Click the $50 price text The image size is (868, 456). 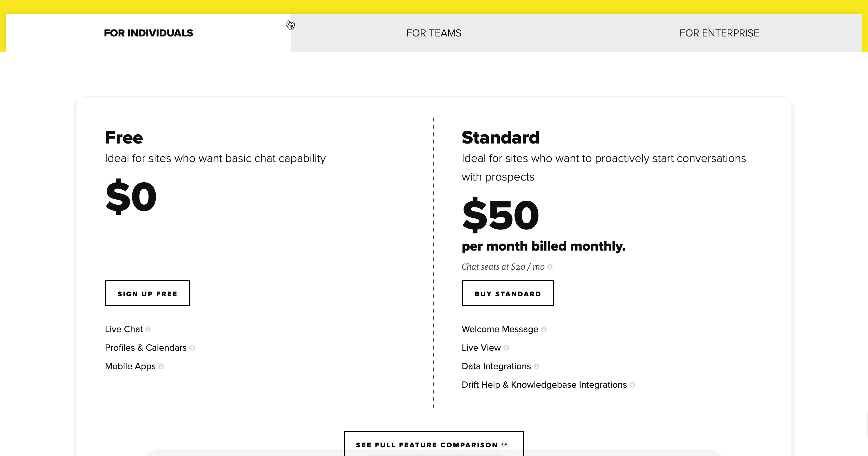point(500,215)
